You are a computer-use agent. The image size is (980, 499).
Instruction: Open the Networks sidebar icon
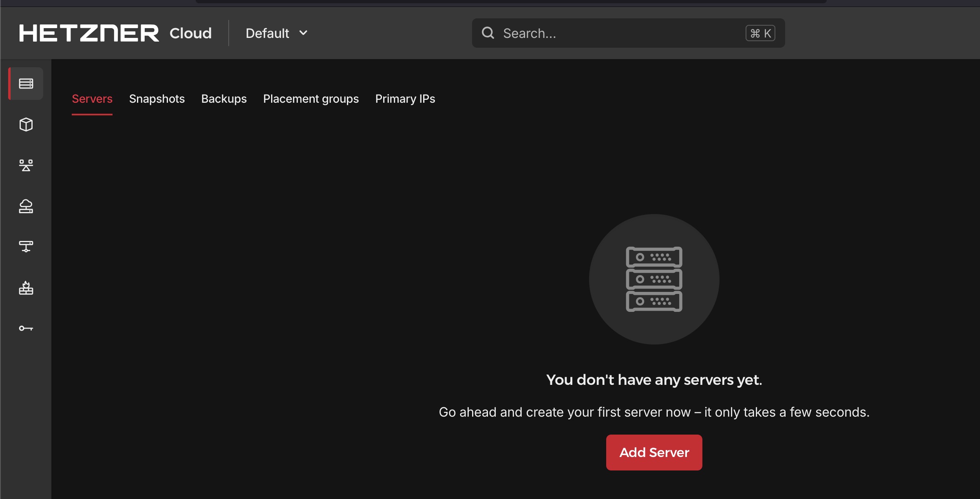26,246
